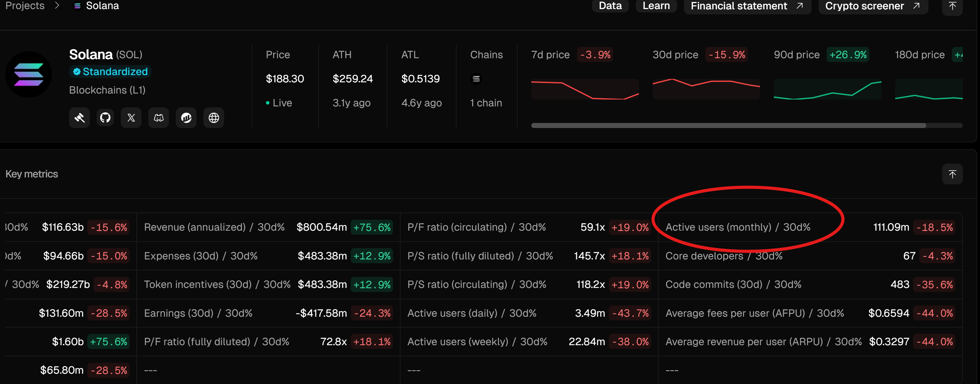
Task: Select Revenue (annualized) metric label
Action: (x=194, y=227)
